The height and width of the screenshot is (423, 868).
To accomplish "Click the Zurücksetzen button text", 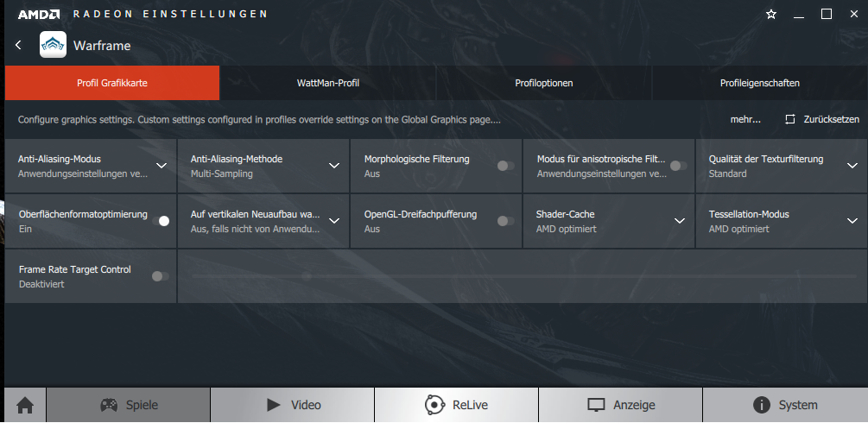I will (832, 119).
